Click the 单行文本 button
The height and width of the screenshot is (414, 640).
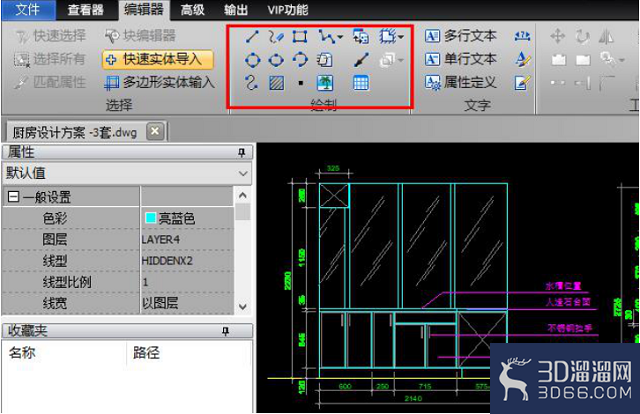(461, 60)
